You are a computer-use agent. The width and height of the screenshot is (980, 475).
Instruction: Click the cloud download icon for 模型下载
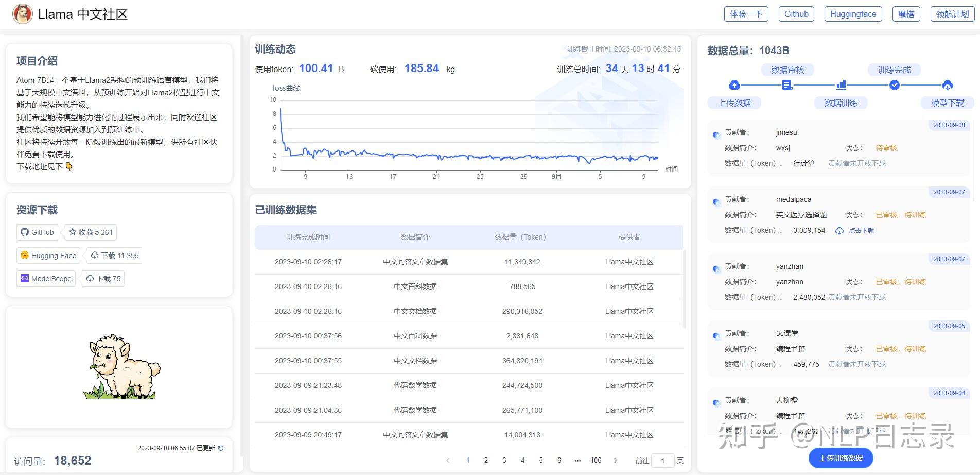[x=948, y=85]
